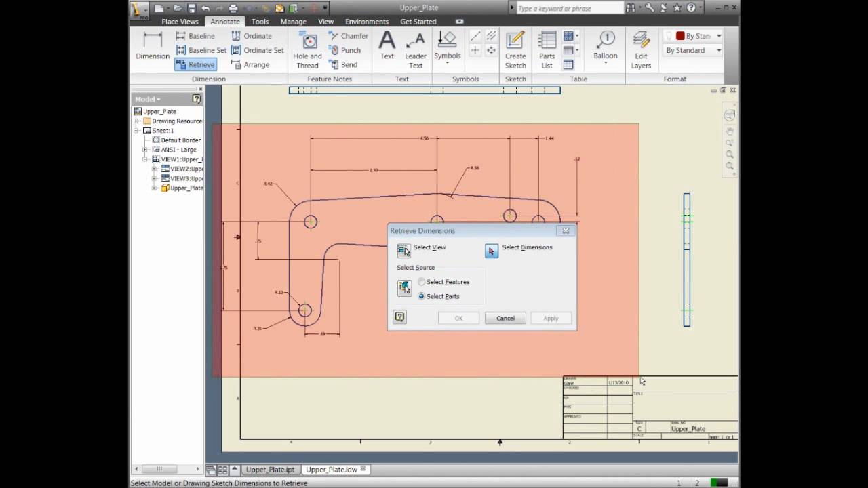Expand the Drawing Resources node

pos(136,121)
